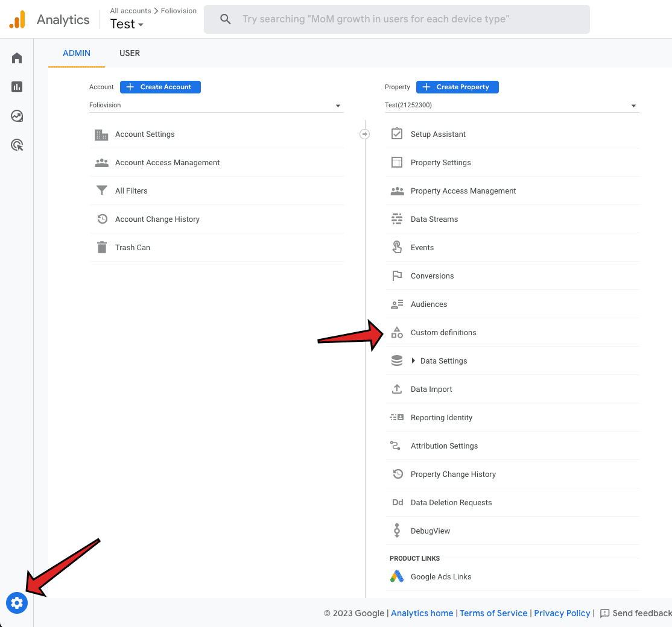672x627 pixels.
Task: Click the Property Settings layout icon
Action: click(397, 162)
